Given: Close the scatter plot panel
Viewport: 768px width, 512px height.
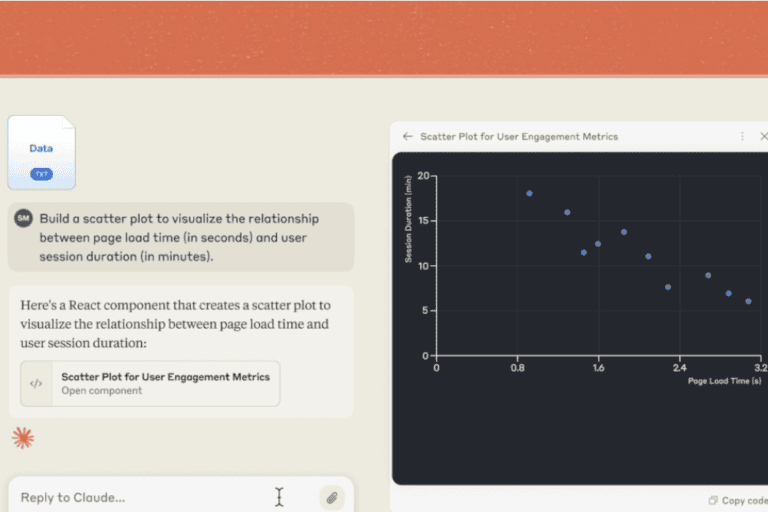Looking at the screenshot, I should pyautogui.click(x=764, y=136).
